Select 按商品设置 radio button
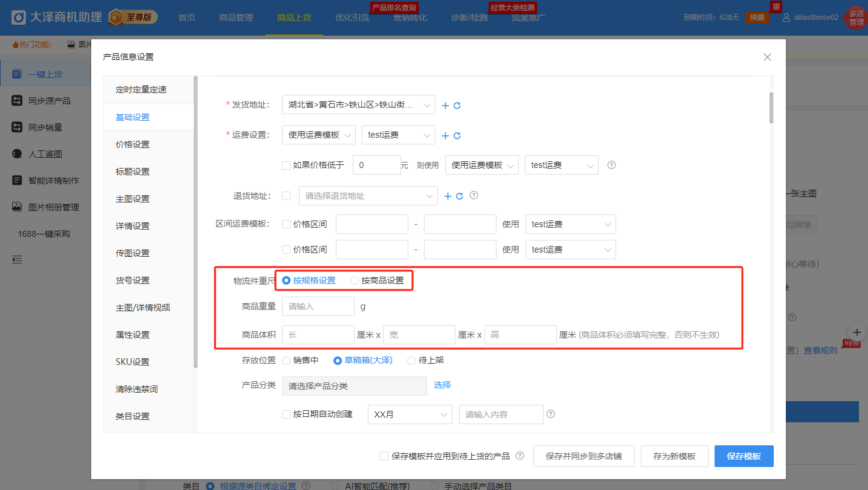The width and height of the screenshot is (868, 490). (355, 280)
